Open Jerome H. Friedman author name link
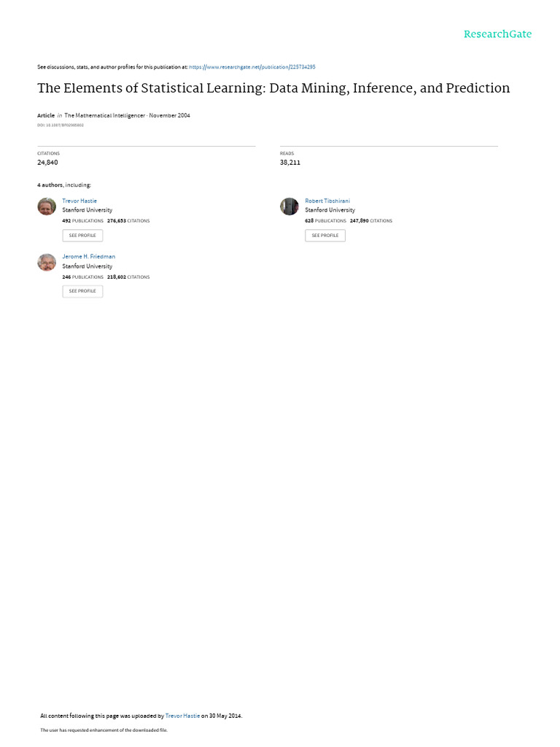This screenshot has height=747, width=560. click(88, 257)
